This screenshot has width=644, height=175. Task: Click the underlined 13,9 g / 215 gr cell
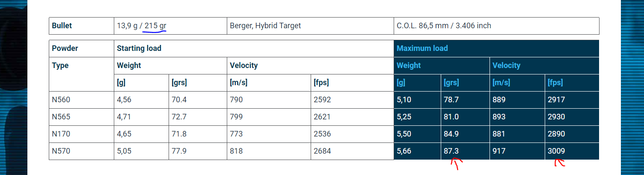[x=142, y=26]
